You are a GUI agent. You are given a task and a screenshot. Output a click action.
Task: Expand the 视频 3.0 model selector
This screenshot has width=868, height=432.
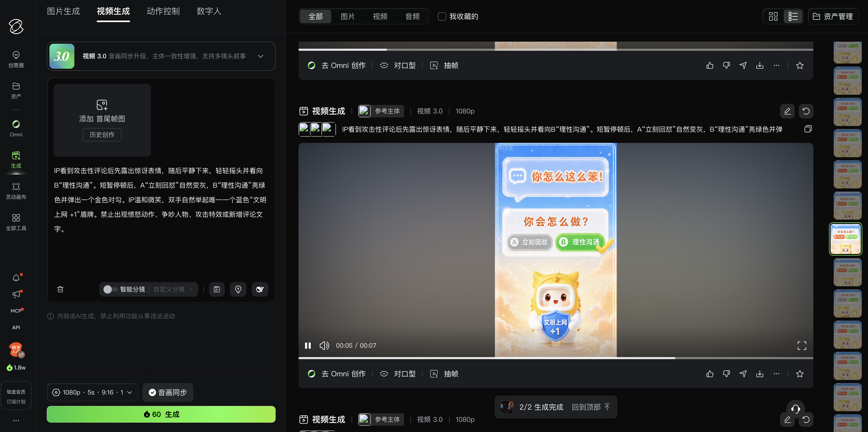tap(161, 56)
